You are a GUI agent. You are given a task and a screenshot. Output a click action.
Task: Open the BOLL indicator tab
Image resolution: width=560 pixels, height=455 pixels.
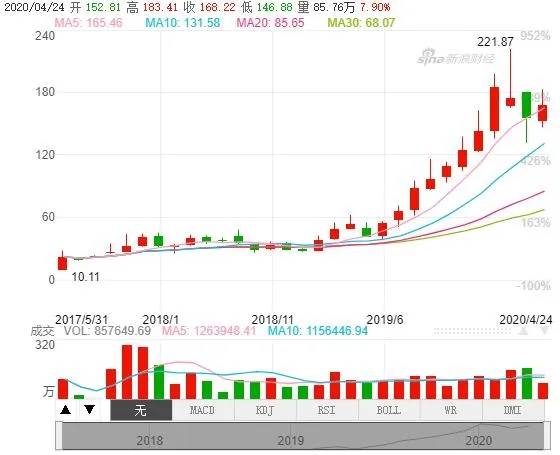(389, 410)
